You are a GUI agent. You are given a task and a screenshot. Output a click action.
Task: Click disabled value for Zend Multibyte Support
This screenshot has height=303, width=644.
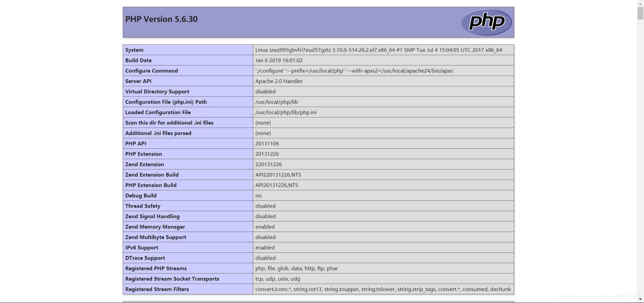point(265,237)
